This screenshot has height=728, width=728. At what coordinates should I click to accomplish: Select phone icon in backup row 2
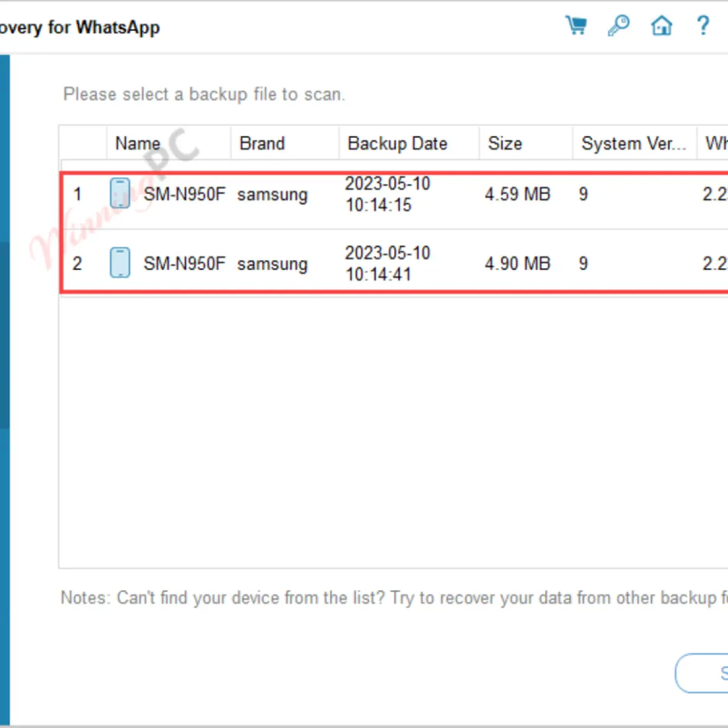(x=120, y=263)
